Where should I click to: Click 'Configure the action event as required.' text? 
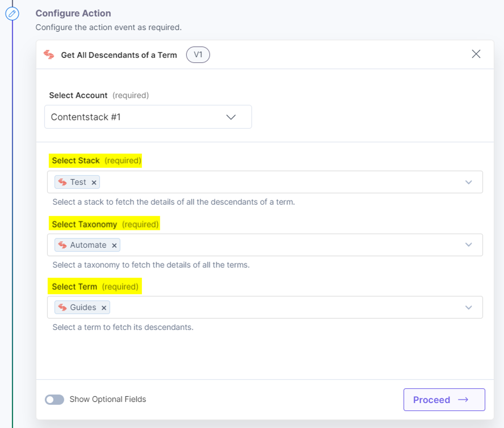(x=109, y=27)
